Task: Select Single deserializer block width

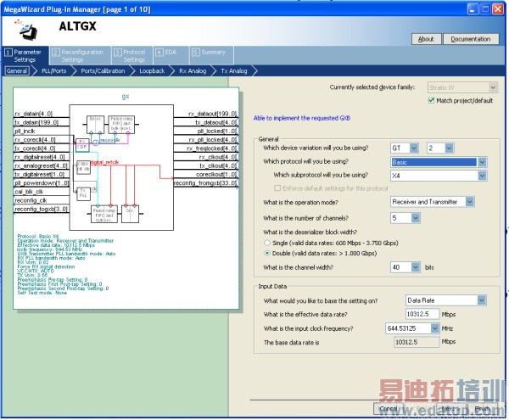Action: coord(267,244)
